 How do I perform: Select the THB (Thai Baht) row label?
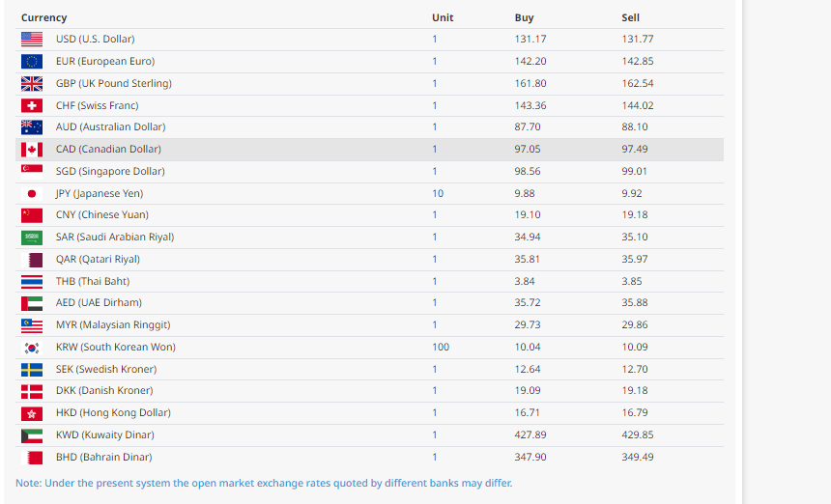[x=93, y=281]
